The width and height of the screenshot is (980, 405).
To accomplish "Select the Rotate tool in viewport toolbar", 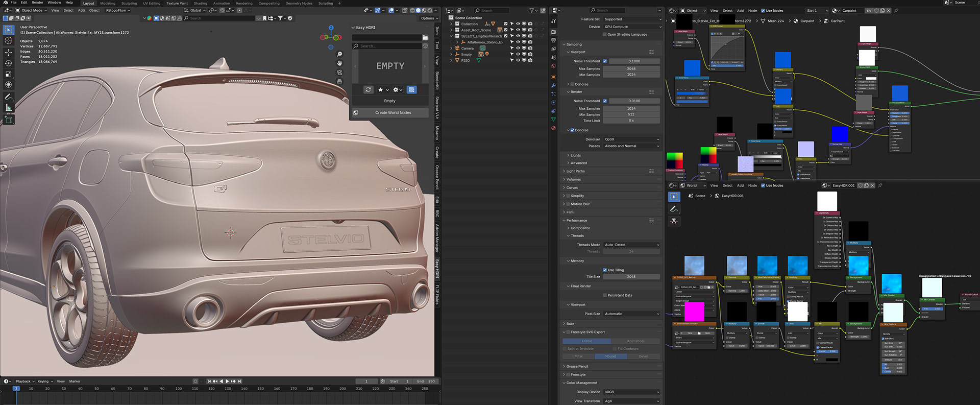I will (x=9, y=63).
